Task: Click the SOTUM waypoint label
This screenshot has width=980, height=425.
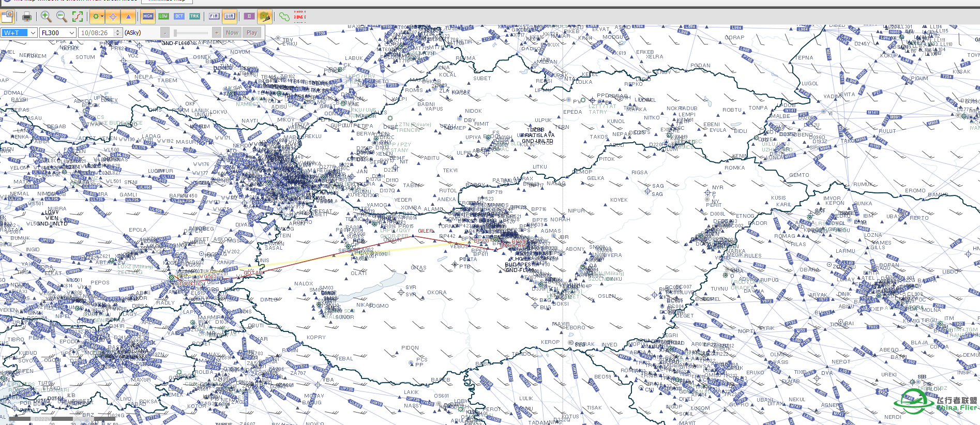Action: pos(85,57)
